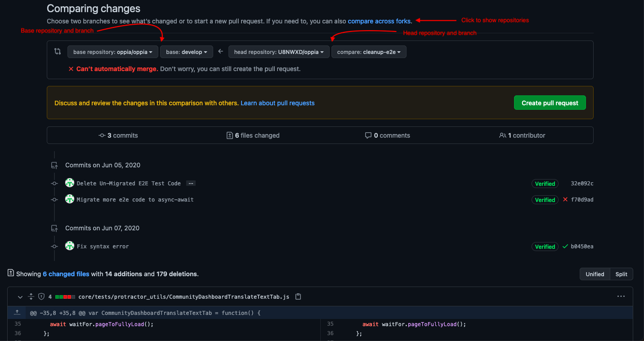
Task: Expand the ellipsis on Delete Un-Migrated commit
Action: tap(191, 184)
